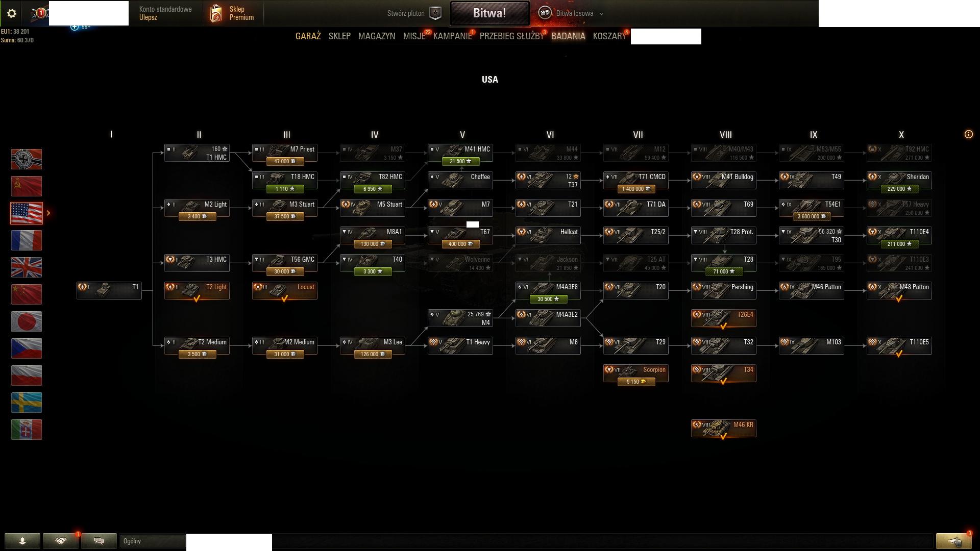The width and height of the screenshot is (980, 551).
Task: Select the T2 Light premium tank node
Action: [197, 290]
